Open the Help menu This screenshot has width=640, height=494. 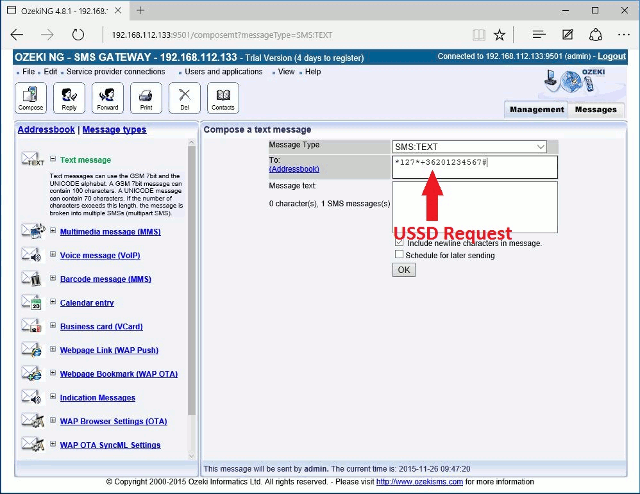coord(313,71)
